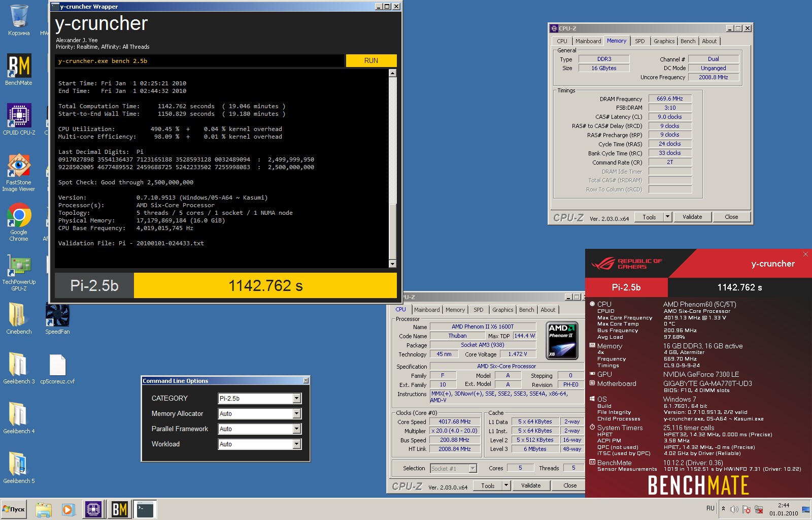Open the CPUID CPU-Z desktop shortcut
The width and height of the screenshot is (812, 520).
point(19,119)
